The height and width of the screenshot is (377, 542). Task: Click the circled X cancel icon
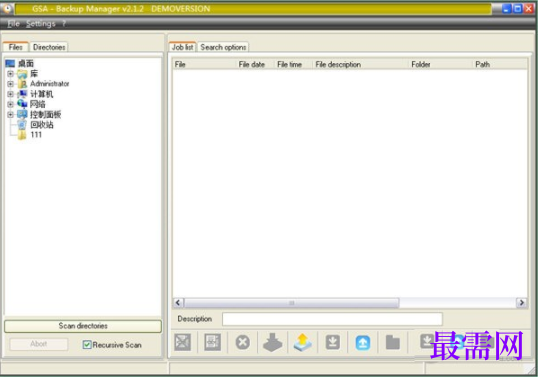coord(242,342)
